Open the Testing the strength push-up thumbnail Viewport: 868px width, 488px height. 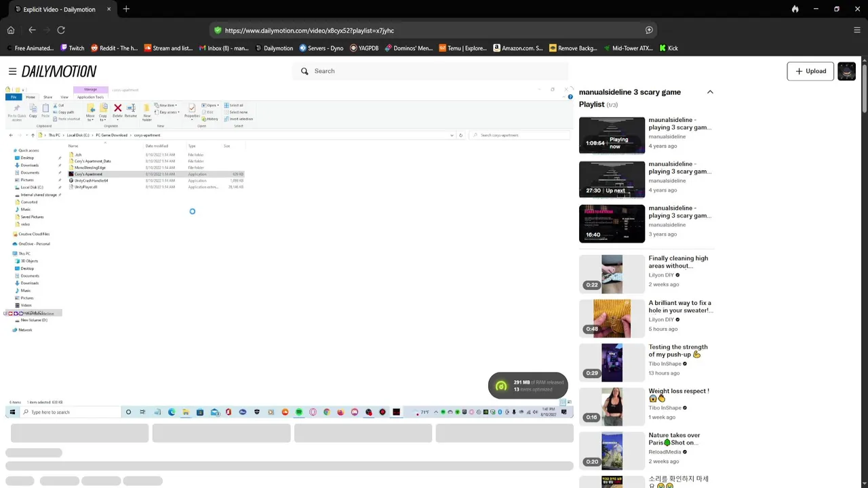[x=612, y=363]
